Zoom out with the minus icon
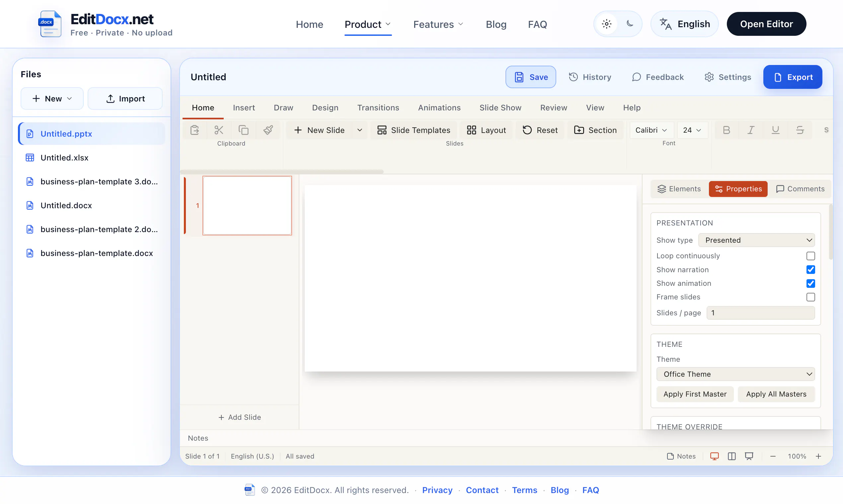Image resolution: width=843 pixels, height=504 pixels. click(x=773, y=456)
